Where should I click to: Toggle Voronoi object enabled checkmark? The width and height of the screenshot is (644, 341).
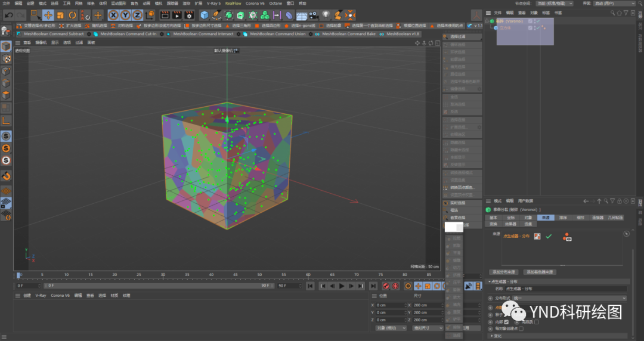pos(538,21)
